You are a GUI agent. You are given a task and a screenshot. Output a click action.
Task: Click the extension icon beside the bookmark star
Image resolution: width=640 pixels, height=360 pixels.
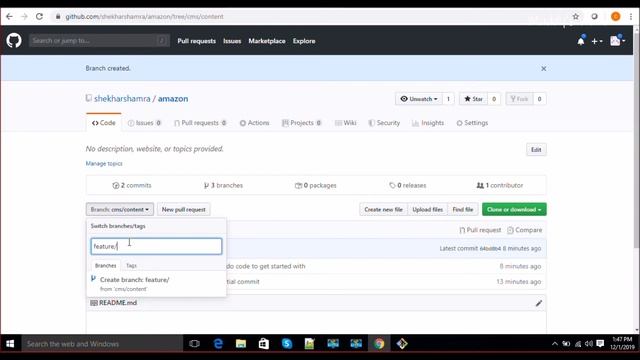point(594,17)
